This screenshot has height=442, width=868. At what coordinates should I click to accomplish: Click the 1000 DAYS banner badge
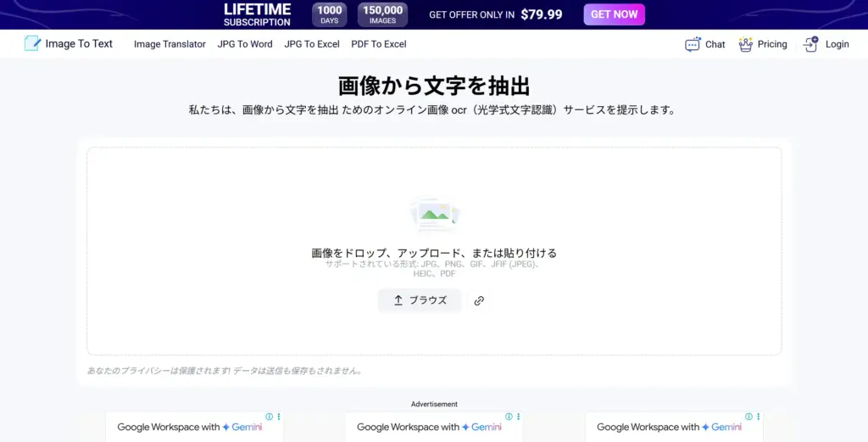330,14
